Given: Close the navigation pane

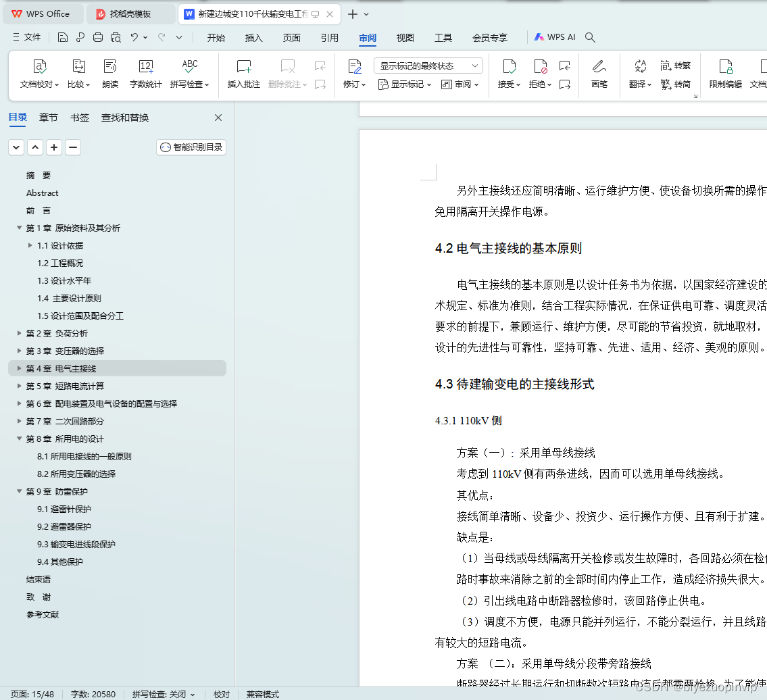Looking at the screenshot, I should tap(218, 118).
